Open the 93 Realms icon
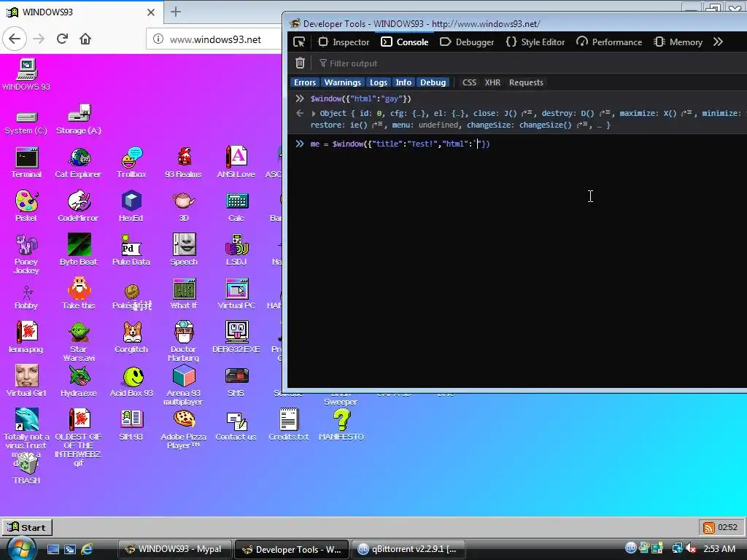 tap(183, 163)
